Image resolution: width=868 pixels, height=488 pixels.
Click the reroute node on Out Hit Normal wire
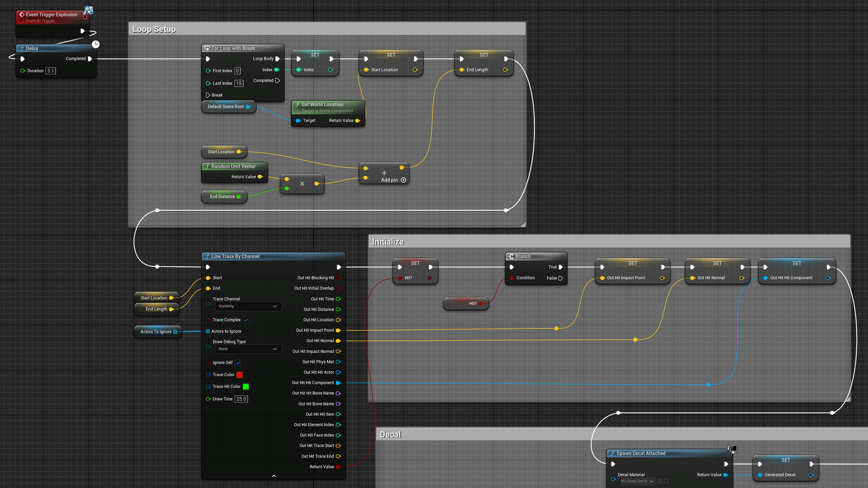[635, 340]
